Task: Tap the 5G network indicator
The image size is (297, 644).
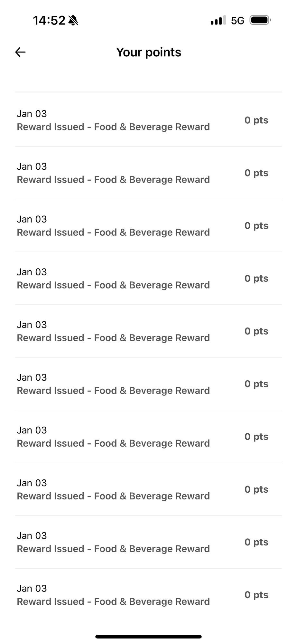Action: 237,21
